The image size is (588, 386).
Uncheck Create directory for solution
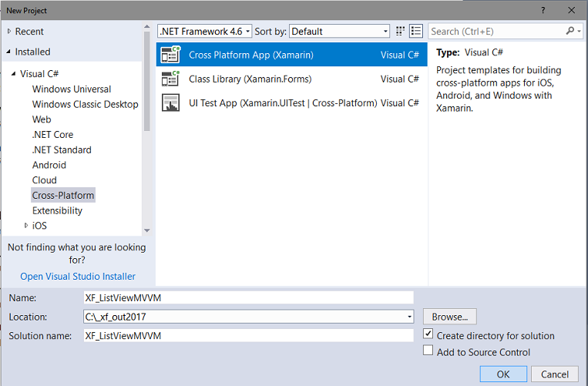[428, 335]
